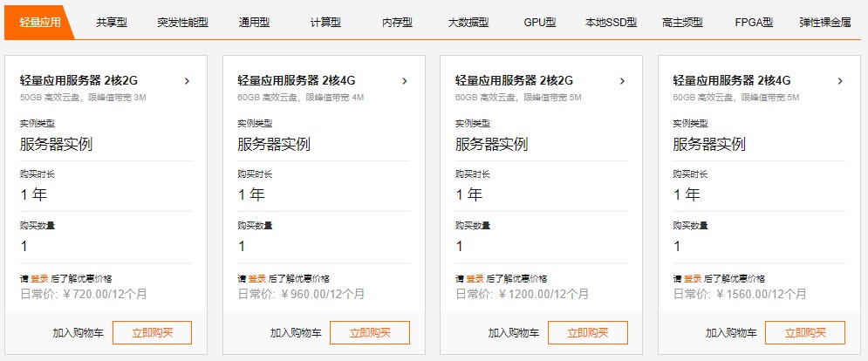Select the 高主频型 tab
868x361 pixels.
click(x=682, y=23)
